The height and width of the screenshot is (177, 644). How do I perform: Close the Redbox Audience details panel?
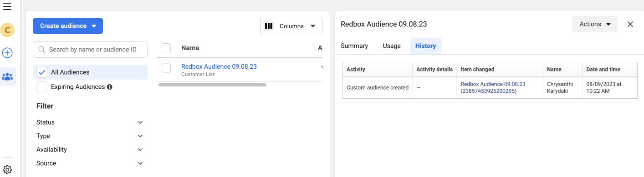tap(630, 24)
